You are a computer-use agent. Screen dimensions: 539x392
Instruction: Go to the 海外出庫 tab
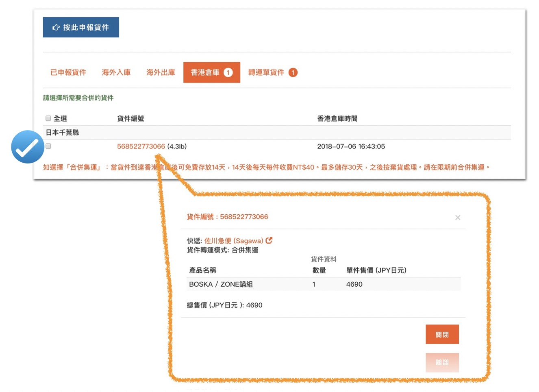(161, 72)
